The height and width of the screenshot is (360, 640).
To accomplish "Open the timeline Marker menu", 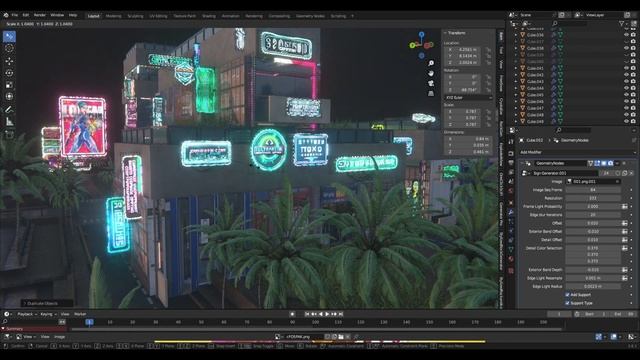I will click(80, 314).
